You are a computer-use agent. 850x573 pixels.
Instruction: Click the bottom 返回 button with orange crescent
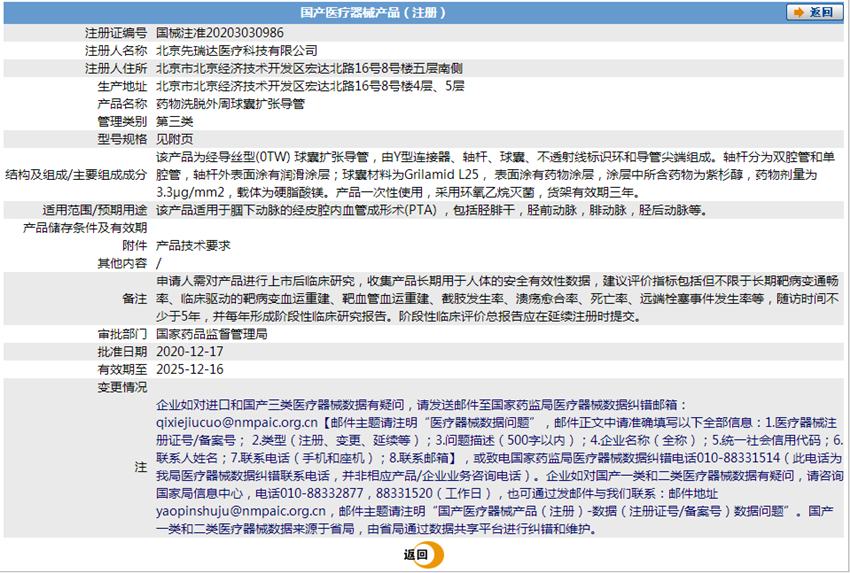pos(424,555)
